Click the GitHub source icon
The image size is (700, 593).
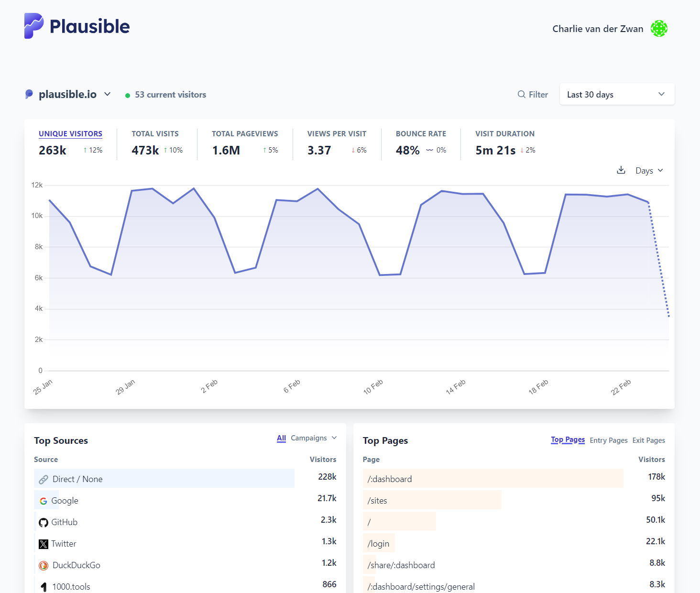(44, 522)
